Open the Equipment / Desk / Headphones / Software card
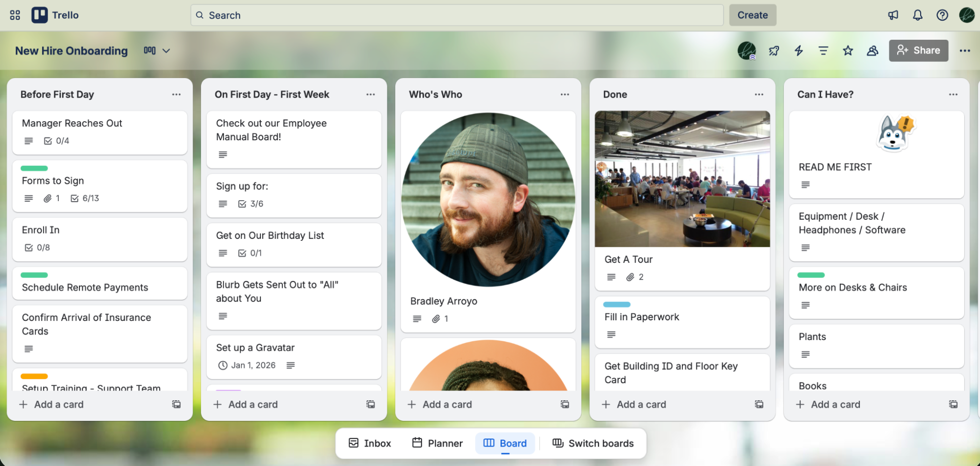The width and height of the screenshot is (980, 466). coord(876,233)
